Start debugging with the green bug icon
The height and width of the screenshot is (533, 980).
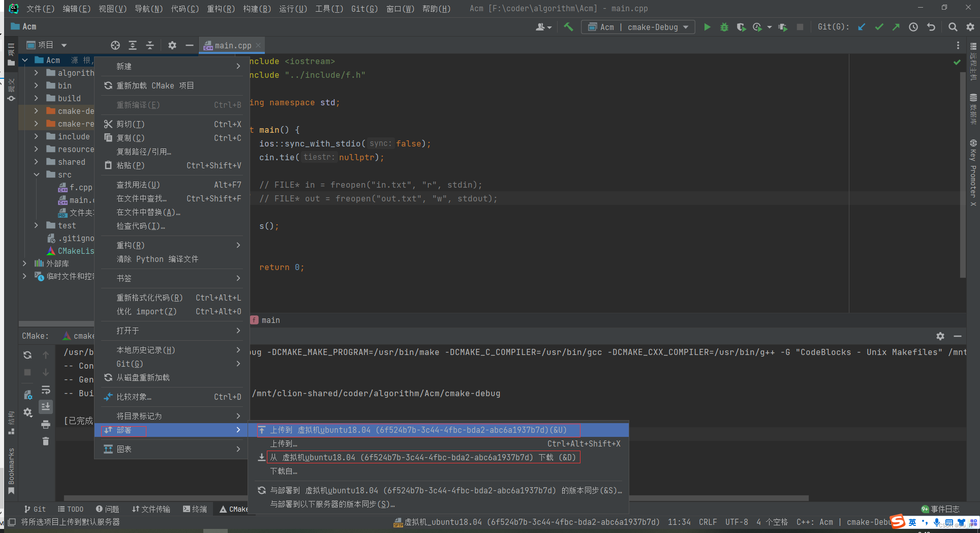pos(724,27)
